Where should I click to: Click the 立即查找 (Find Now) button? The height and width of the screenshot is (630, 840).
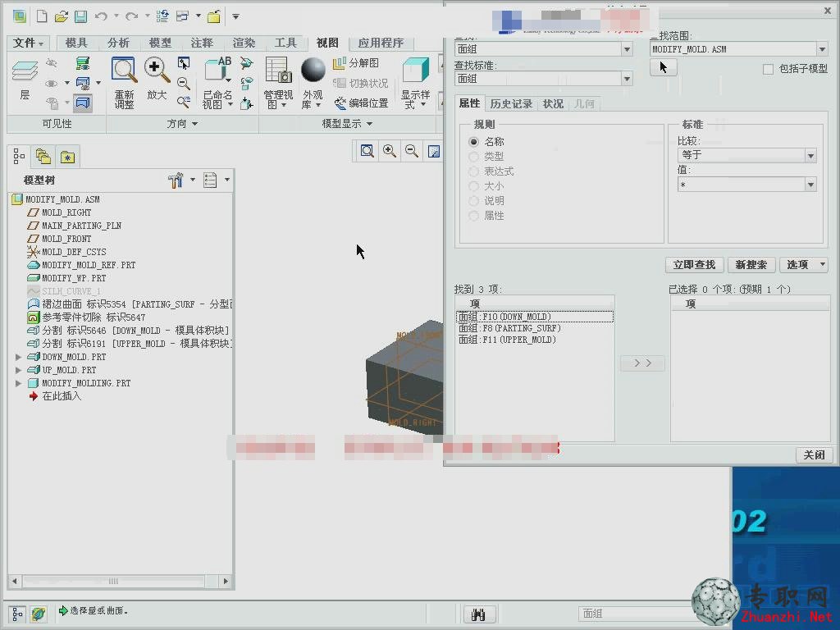pos(694,265)
